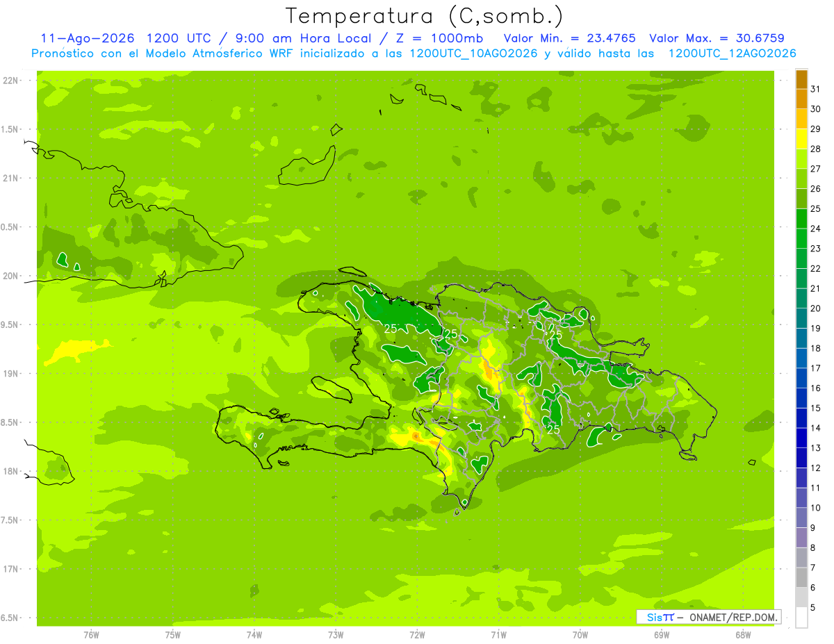834x644 pixels.
Task: Click the blue legend band between 15 and 16
Action: pyautogui.click(x=801, y=398)
